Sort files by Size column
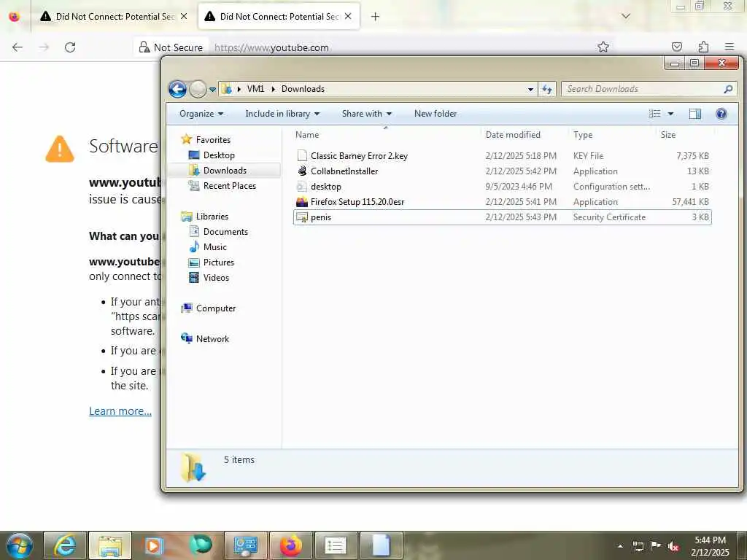 tap(685, 135)
